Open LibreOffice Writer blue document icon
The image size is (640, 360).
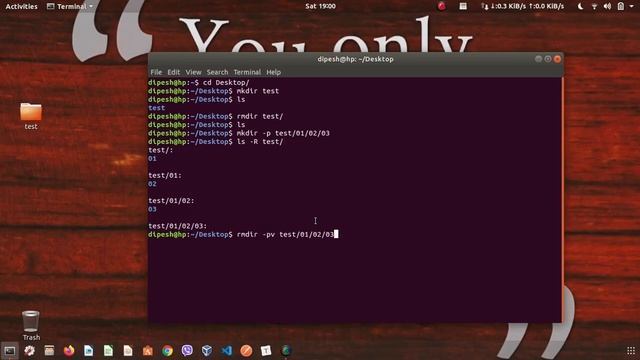(89, 351)
